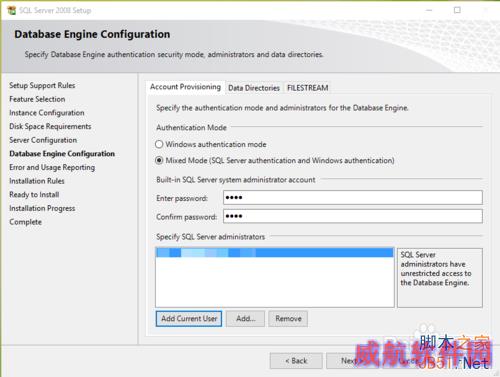Image resolution: width=500 pixels, height=377 pixels.
Task: Switch to the Data Directories tab
Action: point(254,88)
